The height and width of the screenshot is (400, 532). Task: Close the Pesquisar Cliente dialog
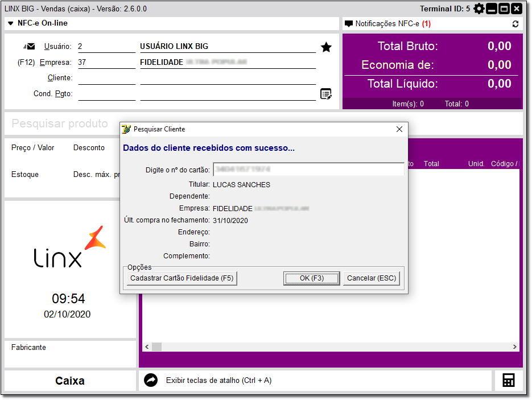tap(399, 129)
